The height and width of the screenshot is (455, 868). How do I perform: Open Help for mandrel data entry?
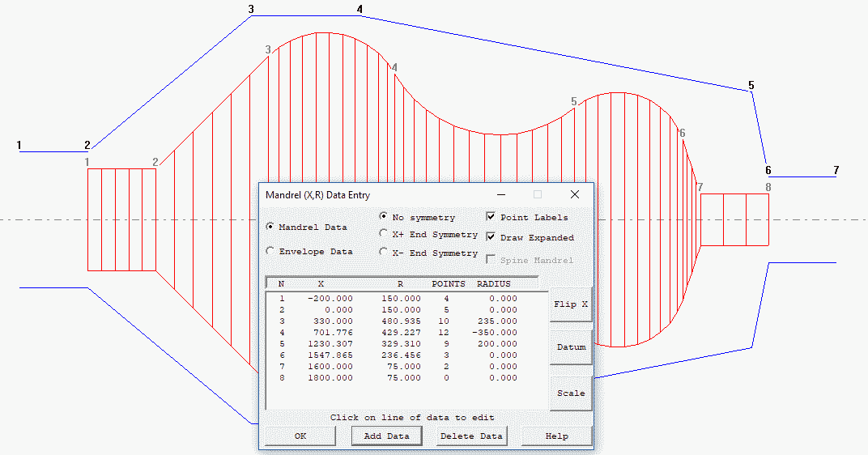556,436
